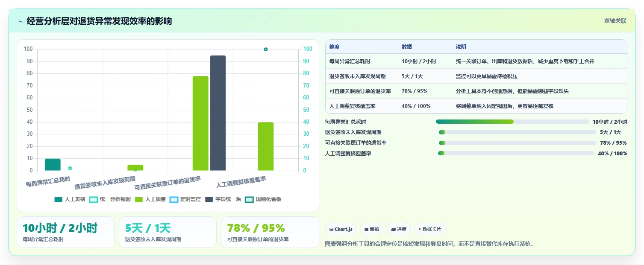644x265 pixels.
Task: Click the green bar reaching 78
Action: pos(200,123)
